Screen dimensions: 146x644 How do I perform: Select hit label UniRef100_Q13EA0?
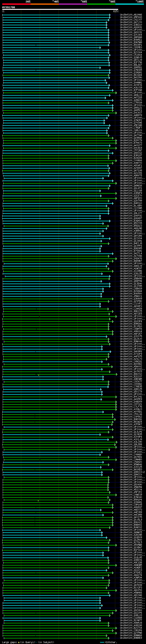[x=131, y=284]
